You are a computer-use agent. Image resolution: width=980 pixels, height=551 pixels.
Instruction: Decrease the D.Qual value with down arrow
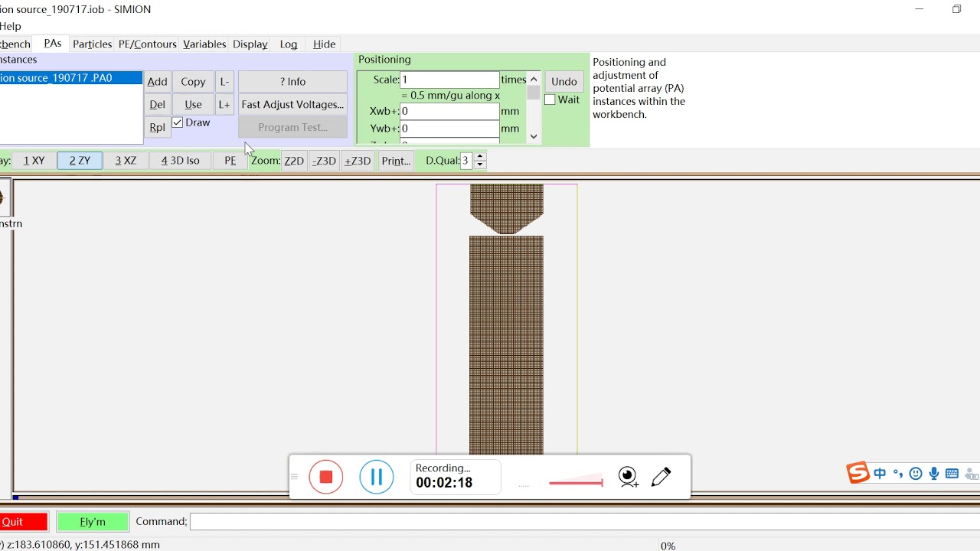pos(480,165)
